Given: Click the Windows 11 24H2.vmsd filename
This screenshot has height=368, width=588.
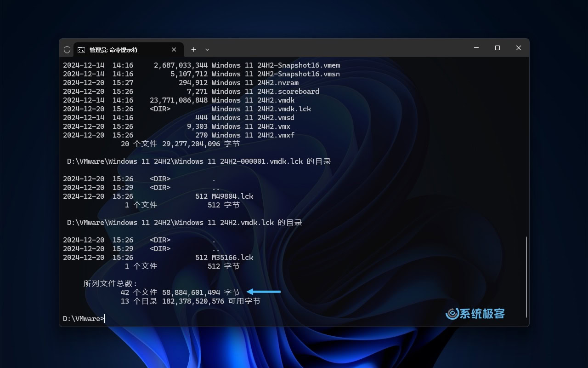Looking at the screenshot, I should coord(253,118).
